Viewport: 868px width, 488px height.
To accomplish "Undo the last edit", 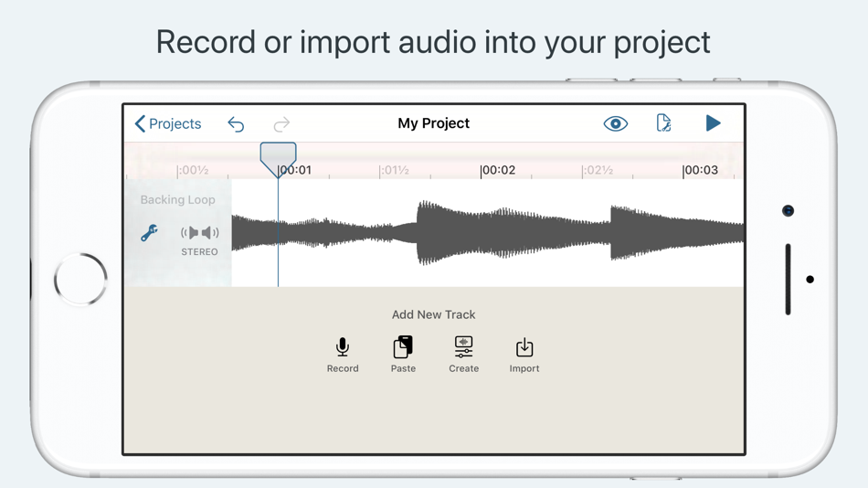I will [x=236, y=124].
